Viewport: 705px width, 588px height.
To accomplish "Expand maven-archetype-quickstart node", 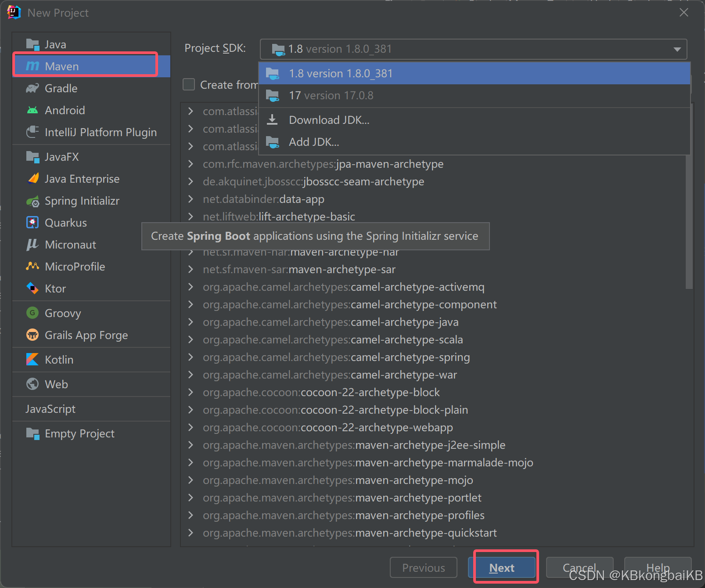I will [x=191, y=533].
